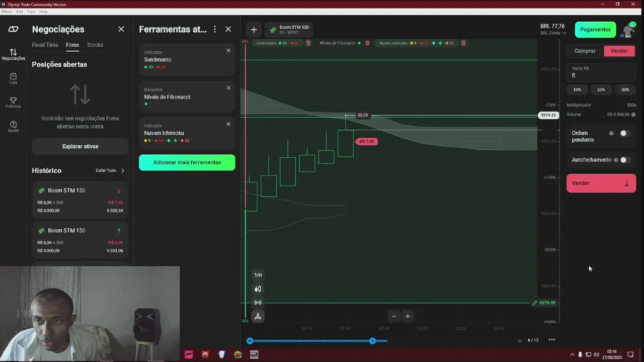Screen dimensions: 644x362
Task: Switch to the Forex tab
Action: (x=72, y=45)
